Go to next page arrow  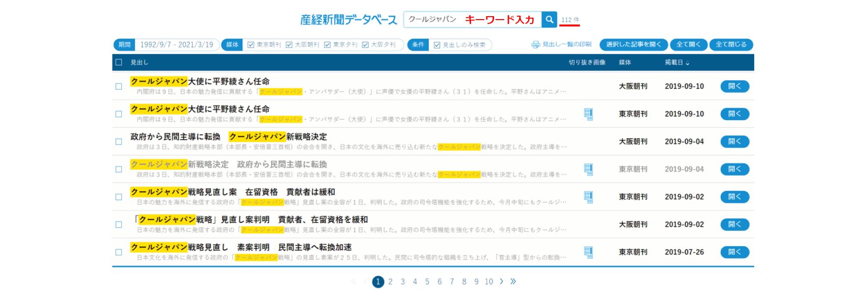click(x=501, y=281)
